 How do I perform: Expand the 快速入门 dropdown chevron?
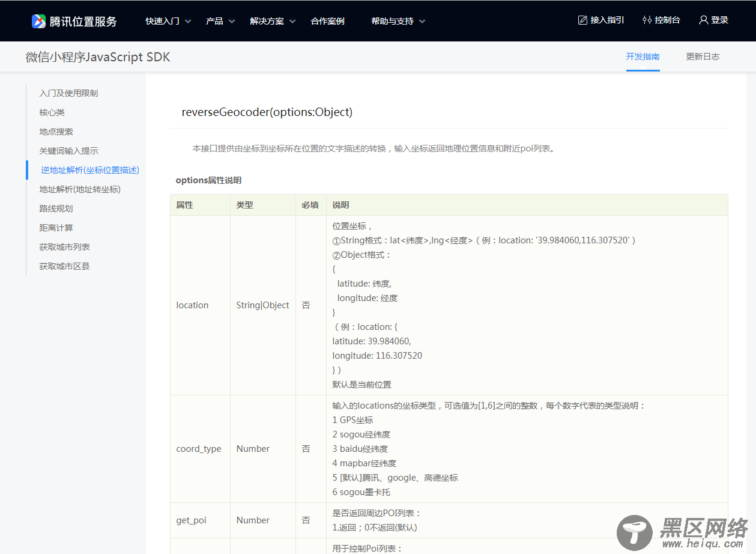[188, 22]
